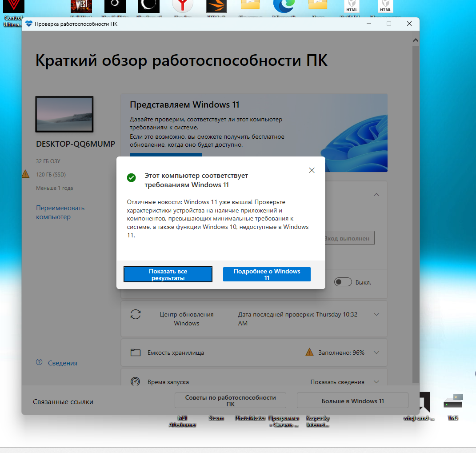Click the folder icon beside Емкость хранилища
The width and height of the screenshot is (476, 453).
point(136,353)
